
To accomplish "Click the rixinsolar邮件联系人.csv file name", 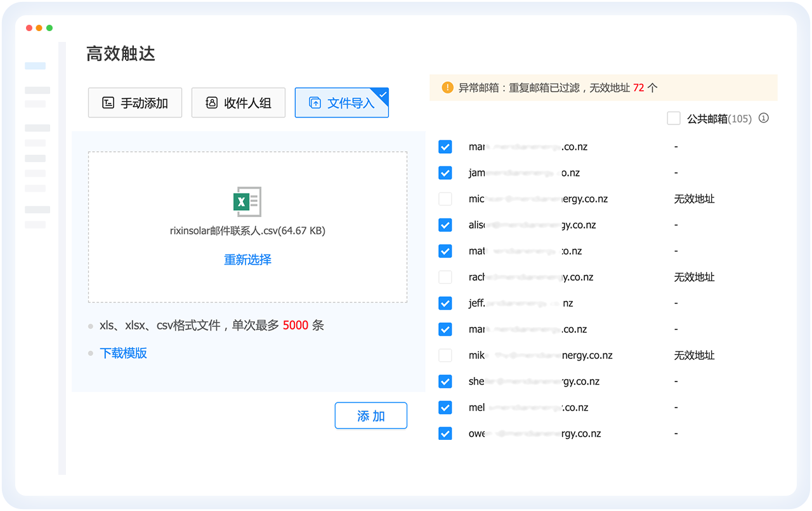I will (x=247, y=231).
